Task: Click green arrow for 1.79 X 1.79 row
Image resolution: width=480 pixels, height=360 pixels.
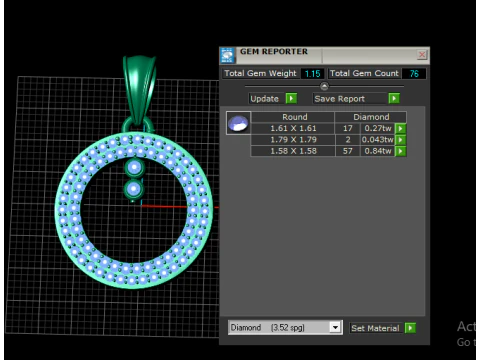Action: tap(401, 140)
